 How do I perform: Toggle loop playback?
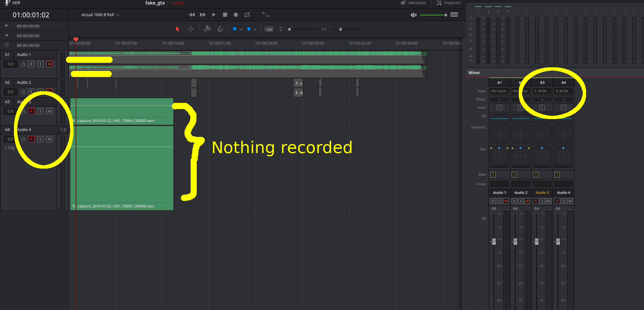coord(247,15)
